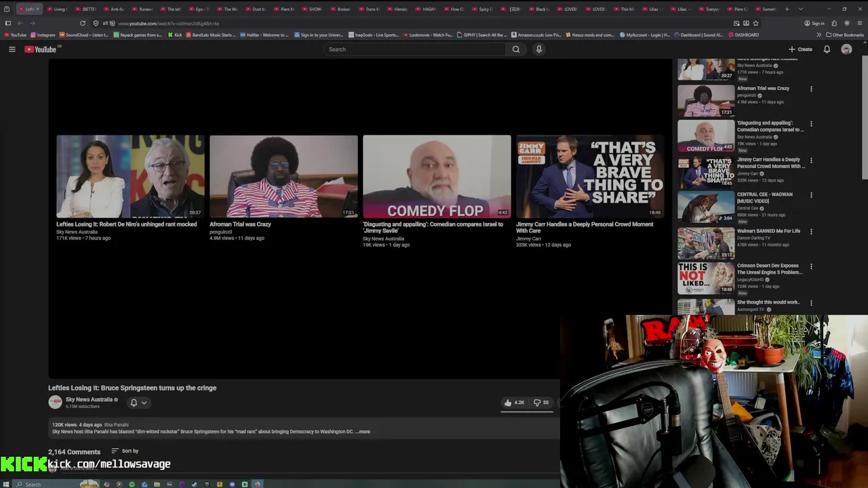
Task: Focus the YouTube search field
Action: pyautogui.click(x=415, y=49)
